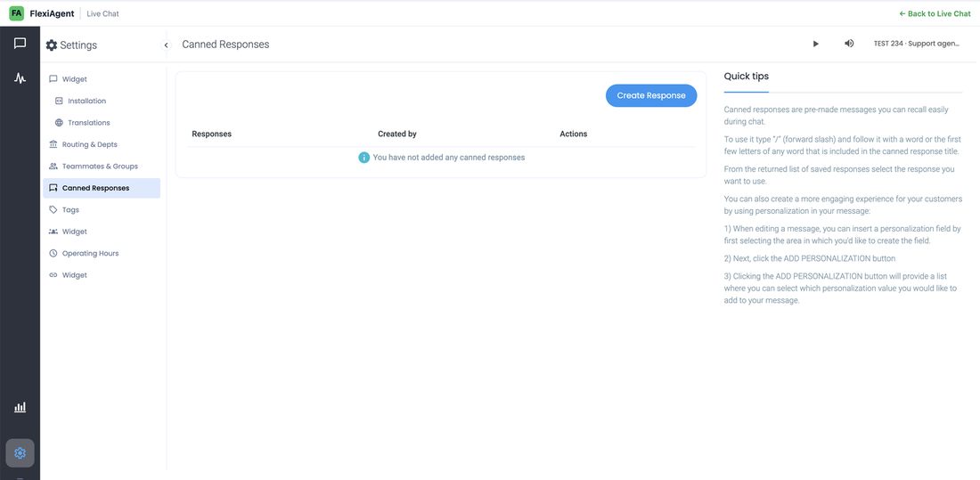Click the Canned Responses page heading
Image resolution: width=980 pixels, height=480 pixels.
(x=225, y=45)
